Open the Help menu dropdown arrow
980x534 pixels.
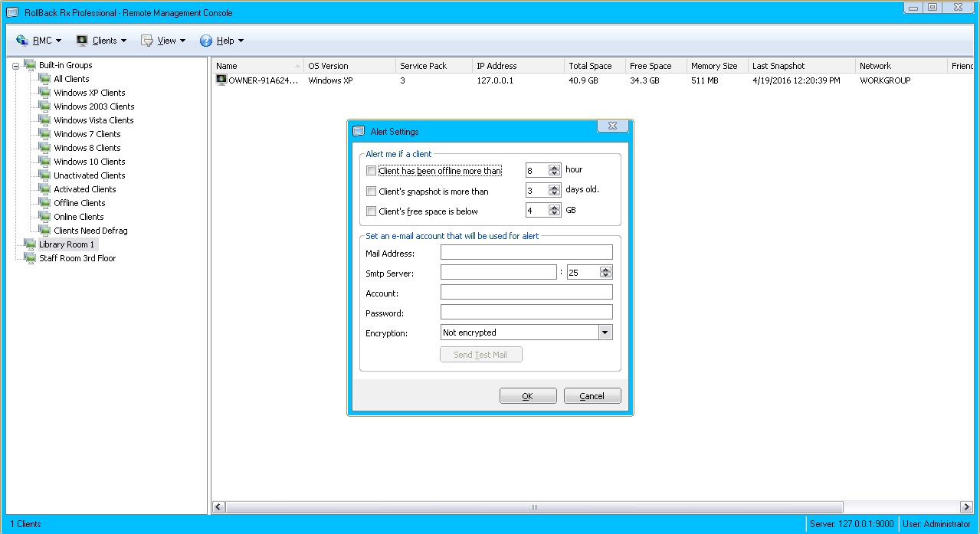(241, 41)
